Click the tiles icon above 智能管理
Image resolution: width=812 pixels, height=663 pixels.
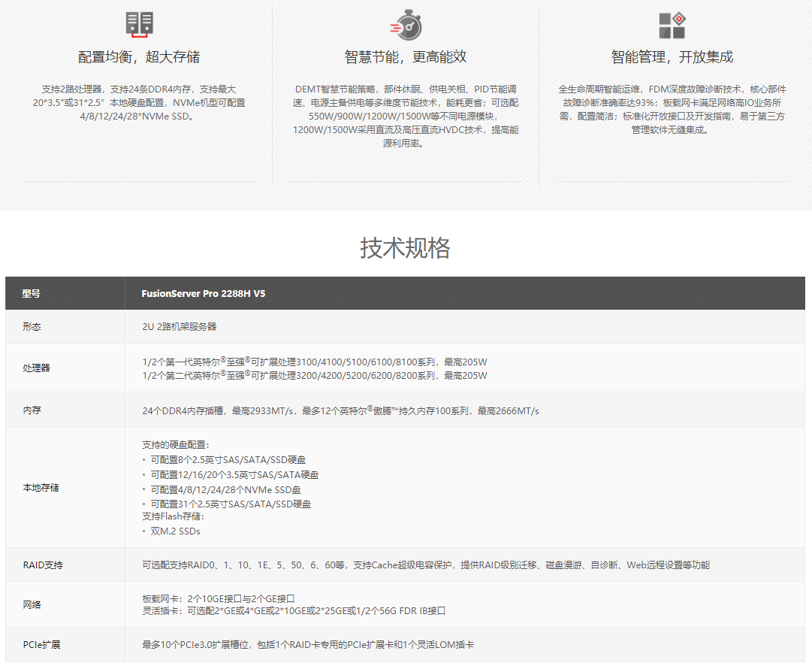tap(672, 26)
